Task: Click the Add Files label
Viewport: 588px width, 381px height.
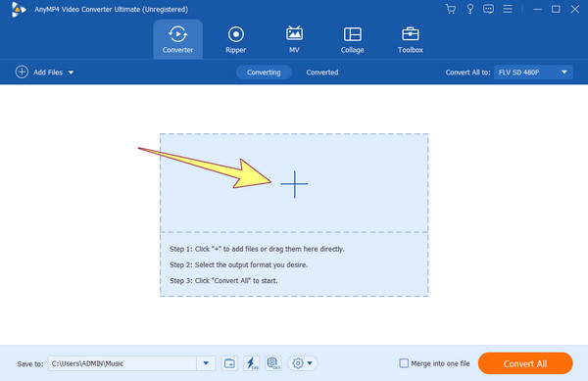Action: tap(48, 72)
